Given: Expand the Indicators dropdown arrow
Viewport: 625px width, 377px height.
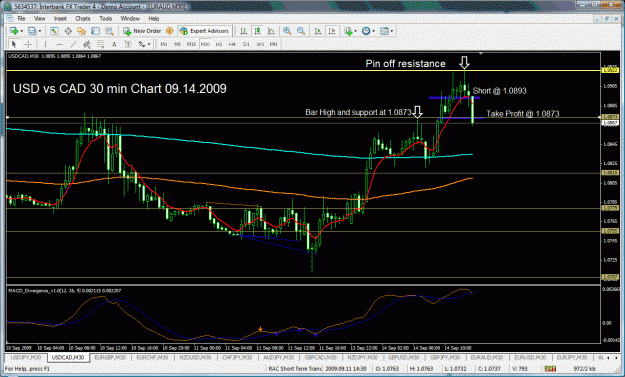Looking at the screenshot, I should coord(355,31).
